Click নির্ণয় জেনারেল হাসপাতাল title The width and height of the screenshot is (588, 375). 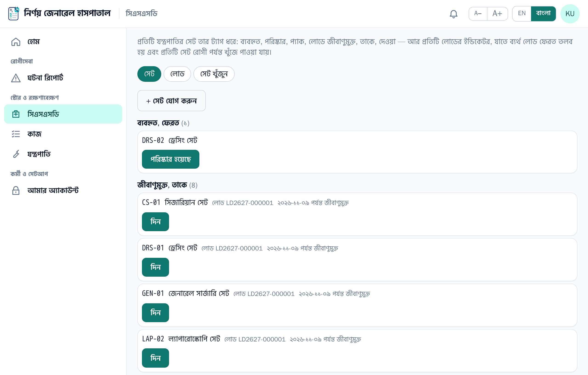(67, 13)
